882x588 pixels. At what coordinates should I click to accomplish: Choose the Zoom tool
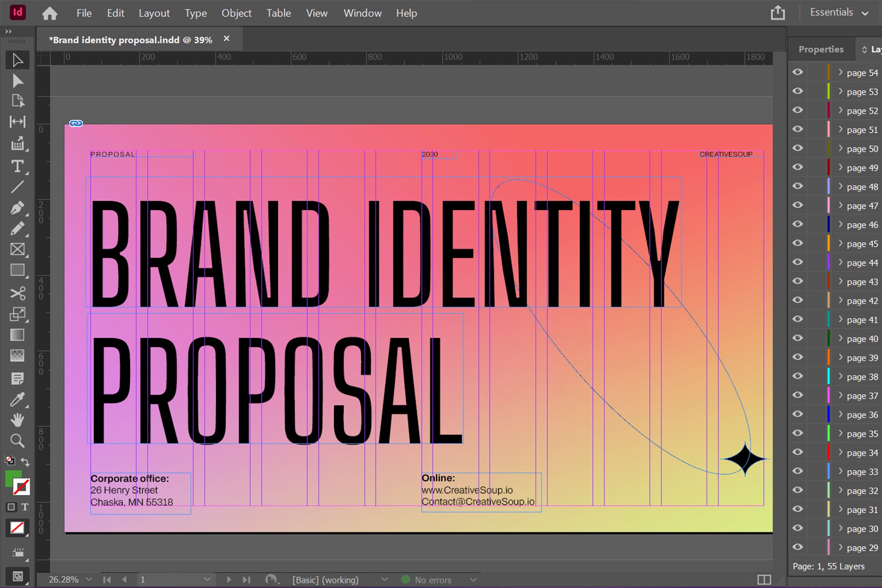click(17, 441)
